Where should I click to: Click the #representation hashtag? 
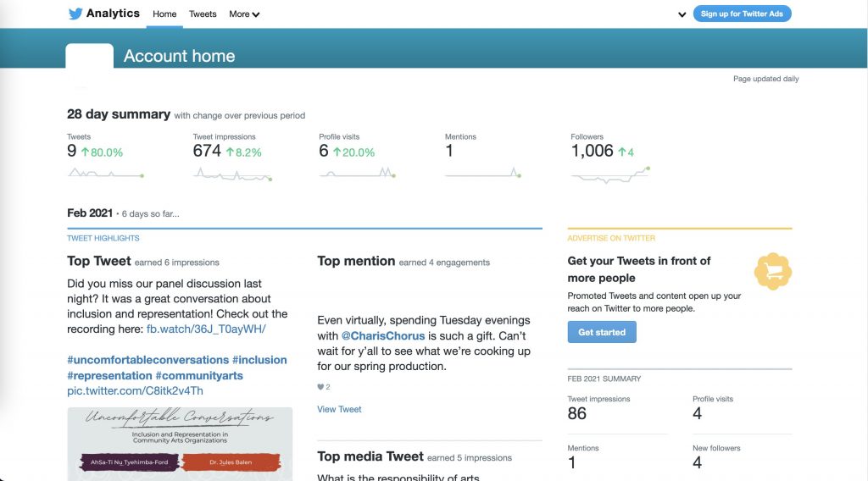tap(109, 375)
